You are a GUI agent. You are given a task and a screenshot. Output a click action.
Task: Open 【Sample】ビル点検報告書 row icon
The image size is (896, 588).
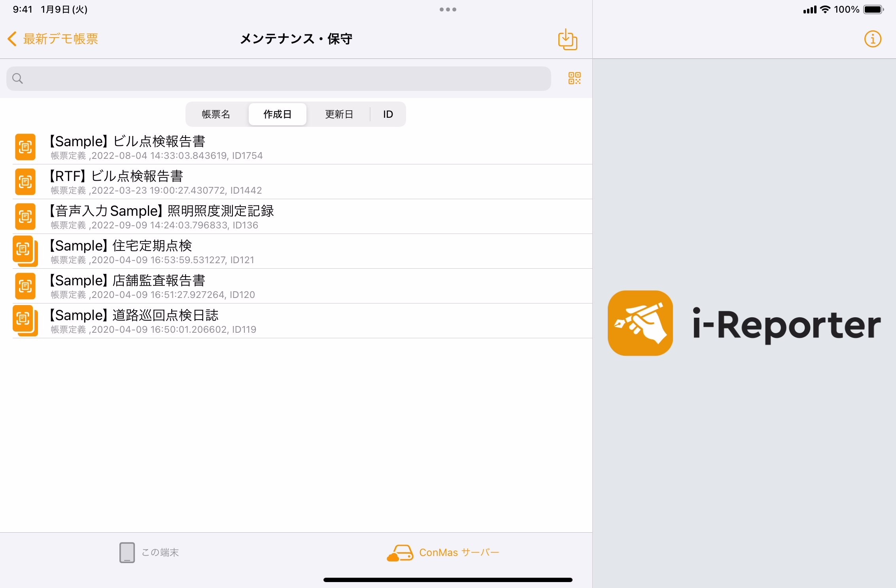pyautogui.click(x=25, y=147)
